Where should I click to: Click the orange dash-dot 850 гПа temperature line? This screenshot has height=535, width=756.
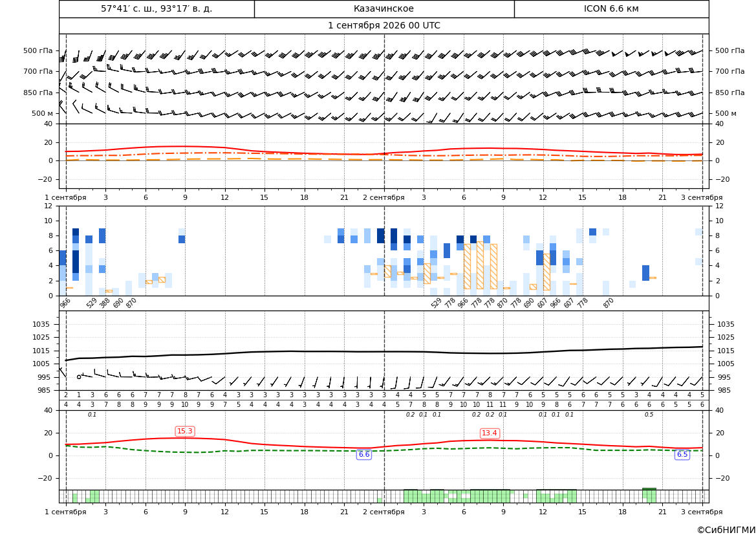(383, 155)
